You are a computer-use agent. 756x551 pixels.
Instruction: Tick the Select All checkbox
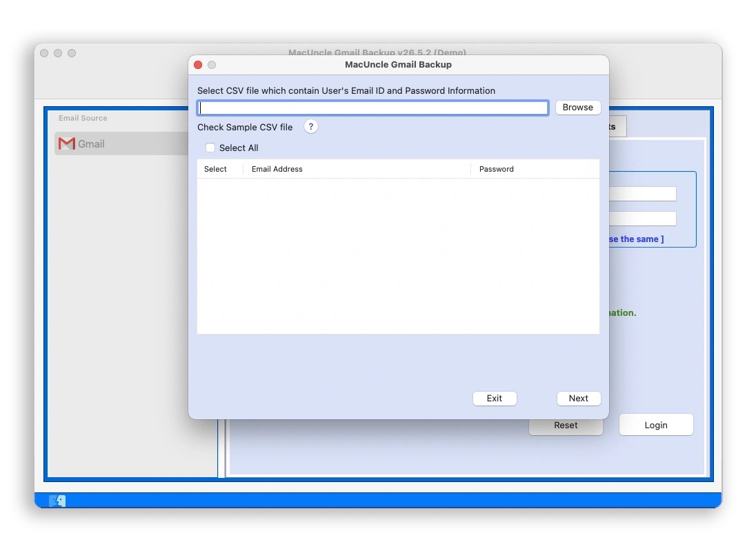point(210,148)
